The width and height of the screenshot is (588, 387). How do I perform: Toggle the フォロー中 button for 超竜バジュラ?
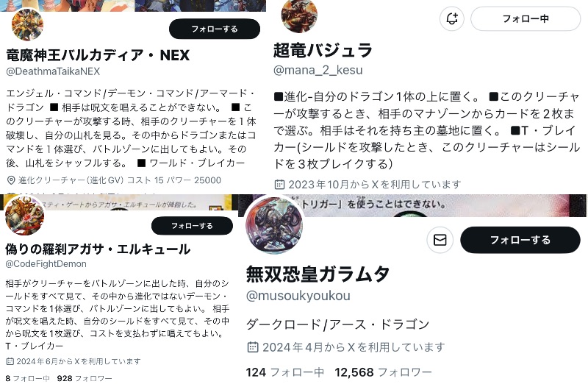(526, 19)
